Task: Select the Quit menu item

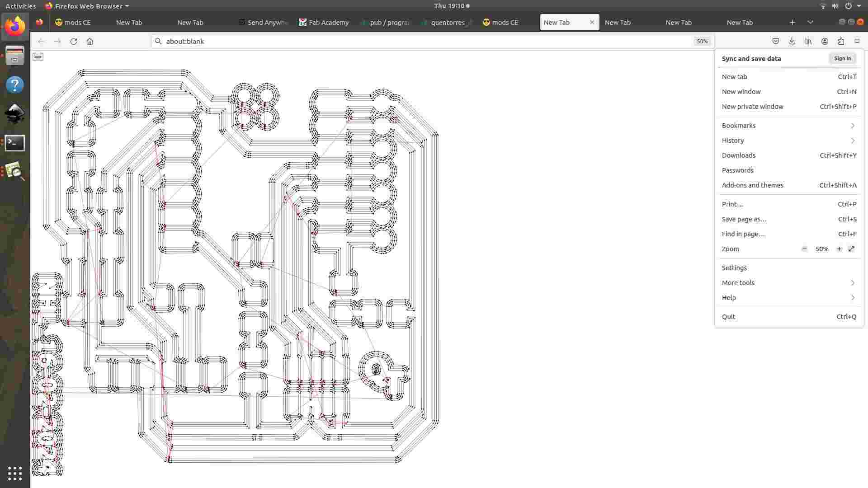Action: (728, 316)
